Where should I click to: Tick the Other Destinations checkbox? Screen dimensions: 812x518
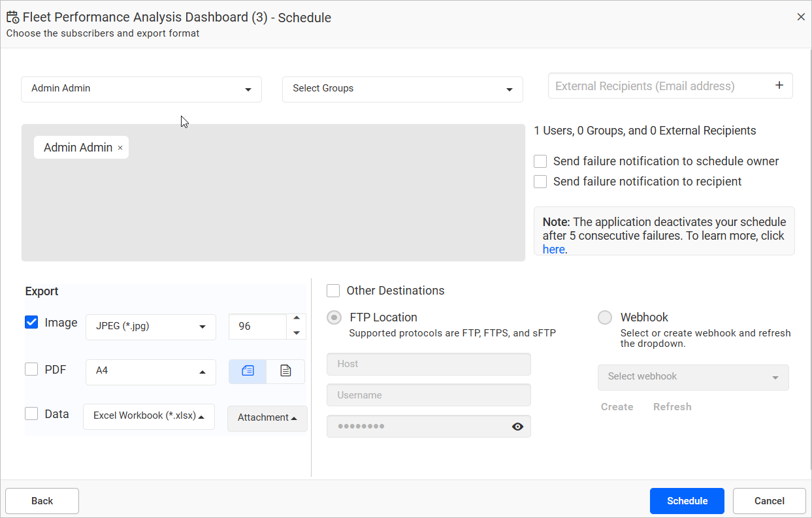tap(333, 291)
